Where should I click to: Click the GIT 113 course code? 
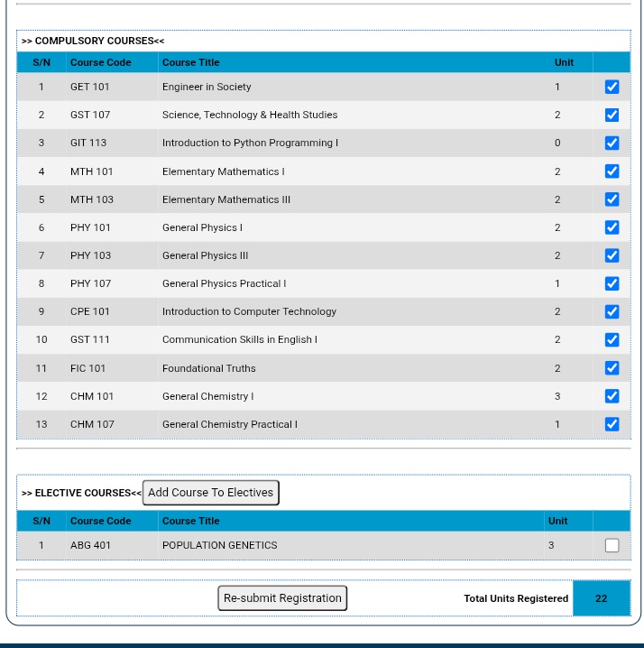point(88,143)
